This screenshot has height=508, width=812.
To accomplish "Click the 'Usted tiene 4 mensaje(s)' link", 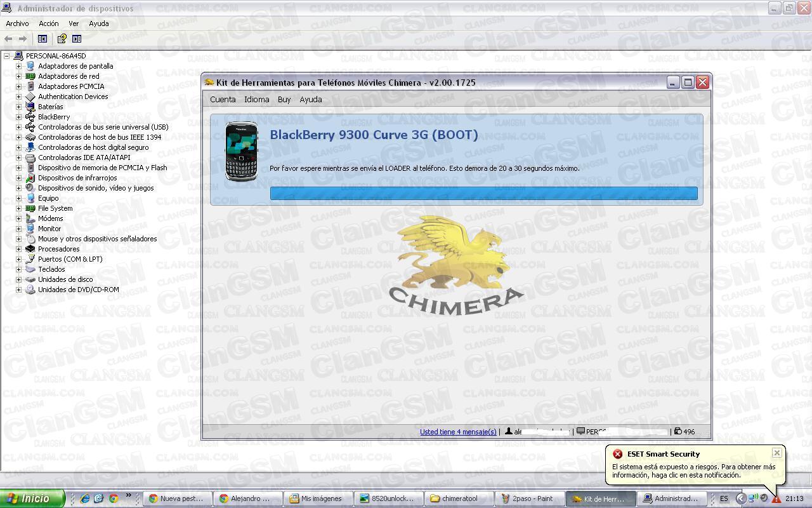I will (x=458, y=432).
